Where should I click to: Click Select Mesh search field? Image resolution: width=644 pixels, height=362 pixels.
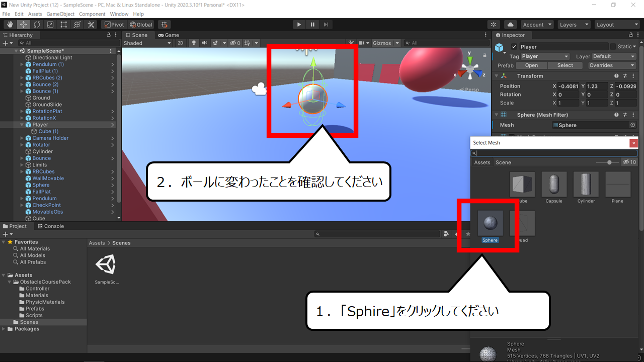coord(554,153)
